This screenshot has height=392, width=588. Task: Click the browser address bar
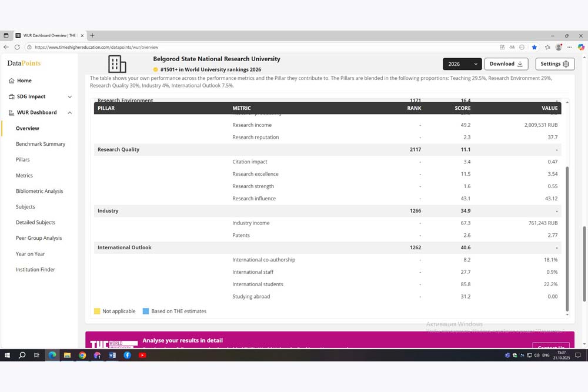[235, 47]
